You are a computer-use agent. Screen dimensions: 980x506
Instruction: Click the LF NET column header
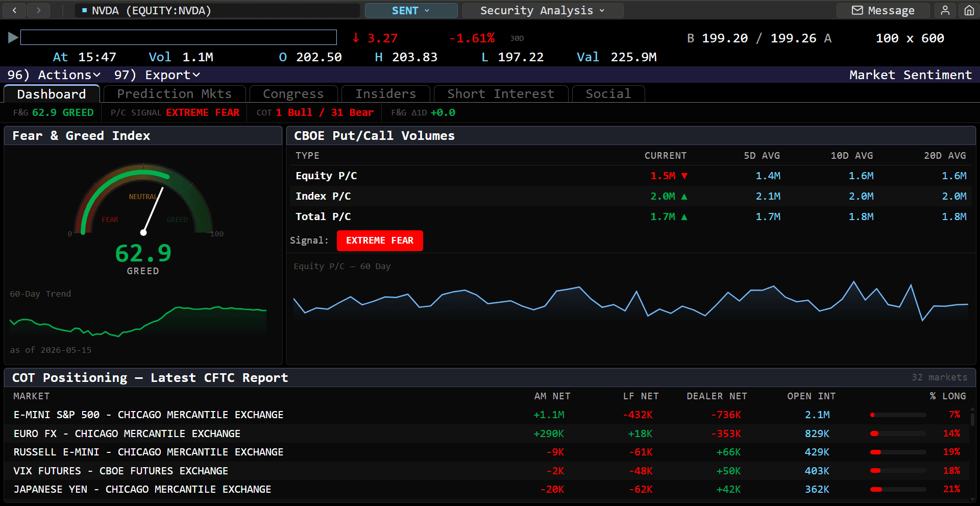point(641,396)
